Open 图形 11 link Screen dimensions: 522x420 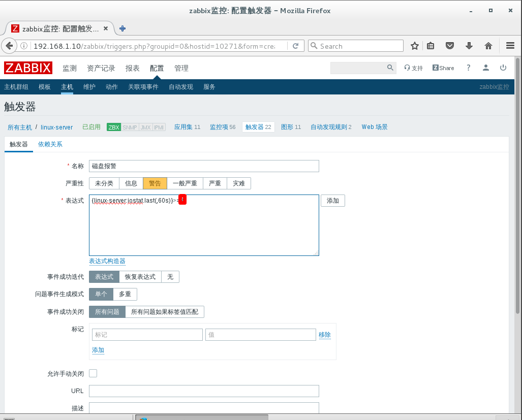[x=291, y=127]
